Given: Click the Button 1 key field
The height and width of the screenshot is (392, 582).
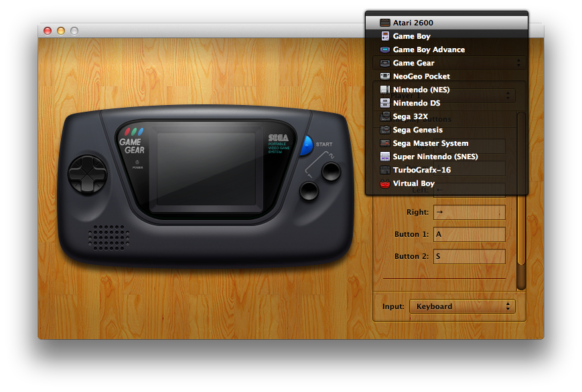Looking at the screenshot, I should 469,234.
